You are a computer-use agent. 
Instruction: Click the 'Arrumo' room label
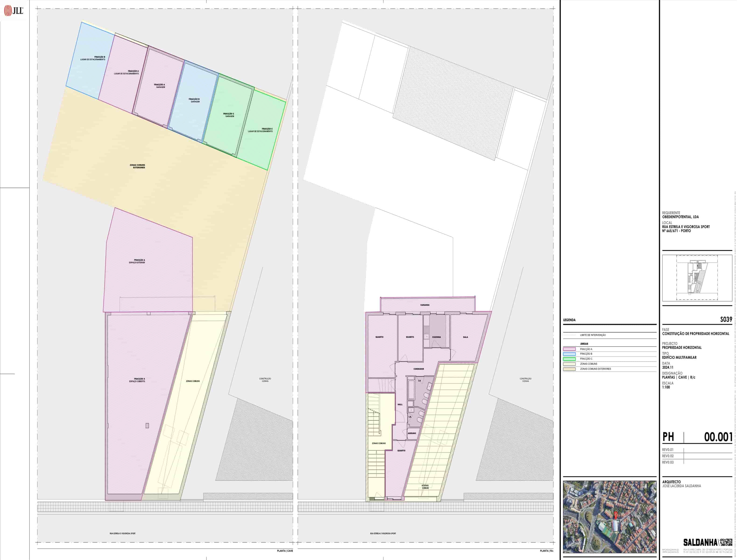412,433
